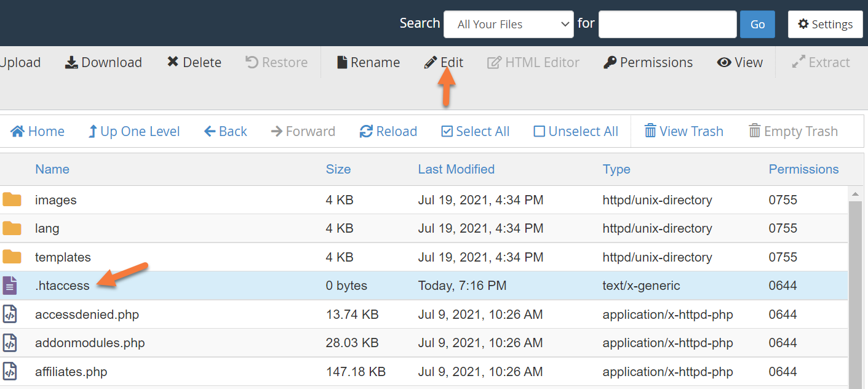Screen dimensions: 868x389
Task: Focus the search text input field
Action: click(667, 25)
